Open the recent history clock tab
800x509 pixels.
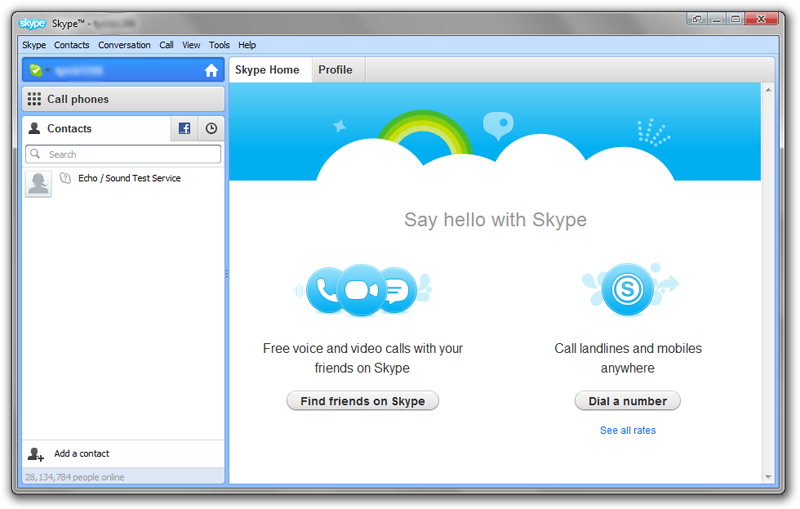point(211,129)
